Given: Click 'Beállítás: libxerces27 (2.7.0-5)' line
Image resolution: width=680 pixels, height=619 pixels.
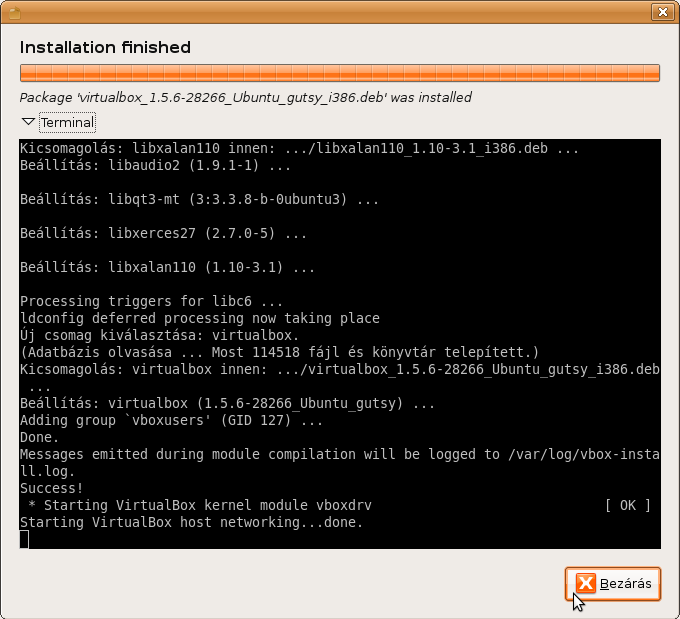Looking at the screenshot, I should [x=163, y=233].
